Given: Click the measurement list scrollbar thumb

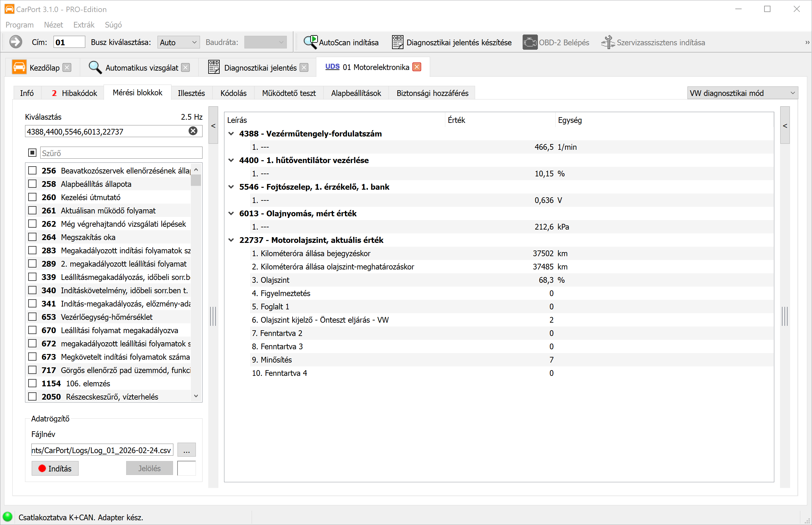Looking at the screenshot, I should 196,180.
